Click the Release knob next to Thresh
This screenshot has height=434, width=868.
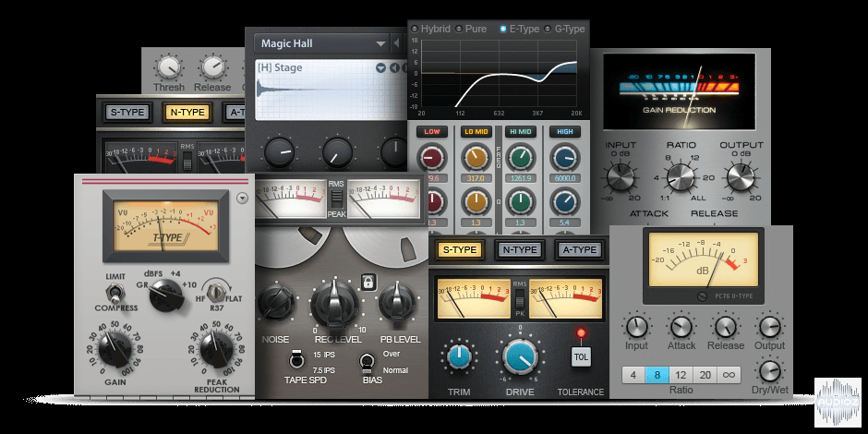[213, 67]
